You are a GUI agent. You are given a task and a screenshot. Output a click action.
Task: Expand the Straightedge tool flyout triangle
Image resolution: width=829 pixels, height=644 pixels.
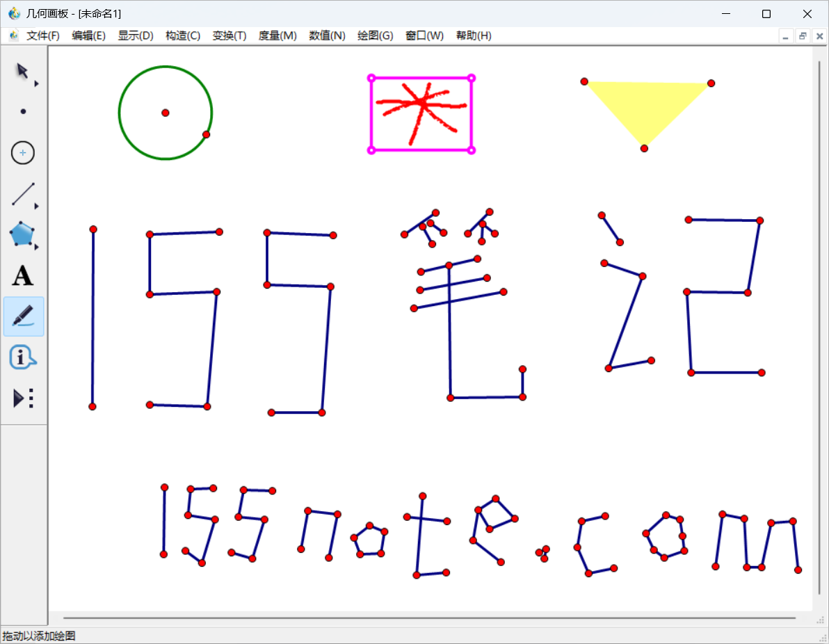point(37,207)
